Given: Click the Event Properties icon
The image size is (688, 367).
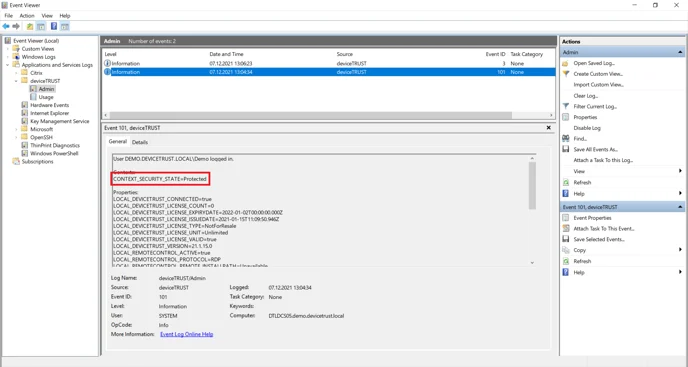Looking at the screenshot, I should click(566, 218).
